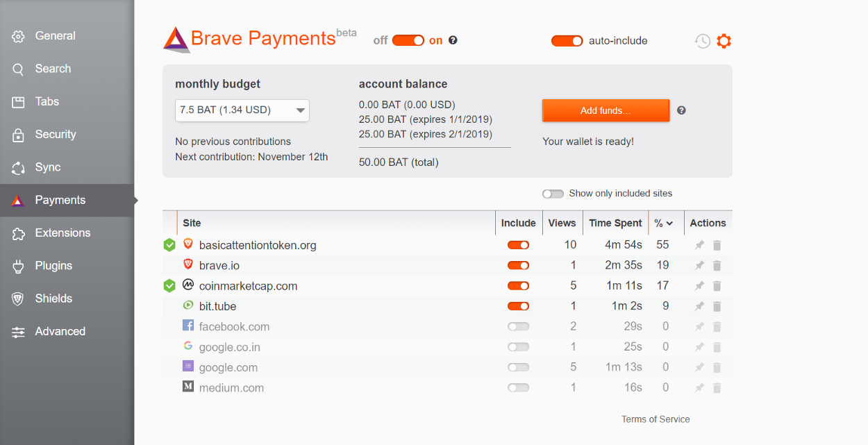868x445 pixels.
Task: Delete google.co.in entry
Action: tap(717, 347)
